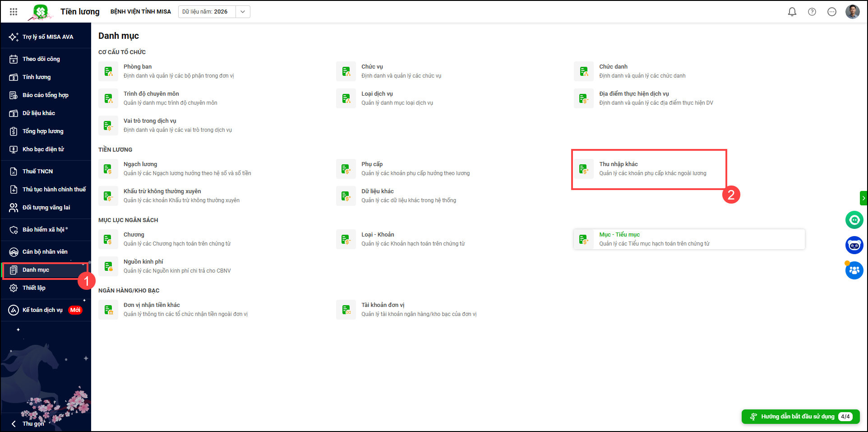Open Tính lương in the sidebar

coord(37,77)
